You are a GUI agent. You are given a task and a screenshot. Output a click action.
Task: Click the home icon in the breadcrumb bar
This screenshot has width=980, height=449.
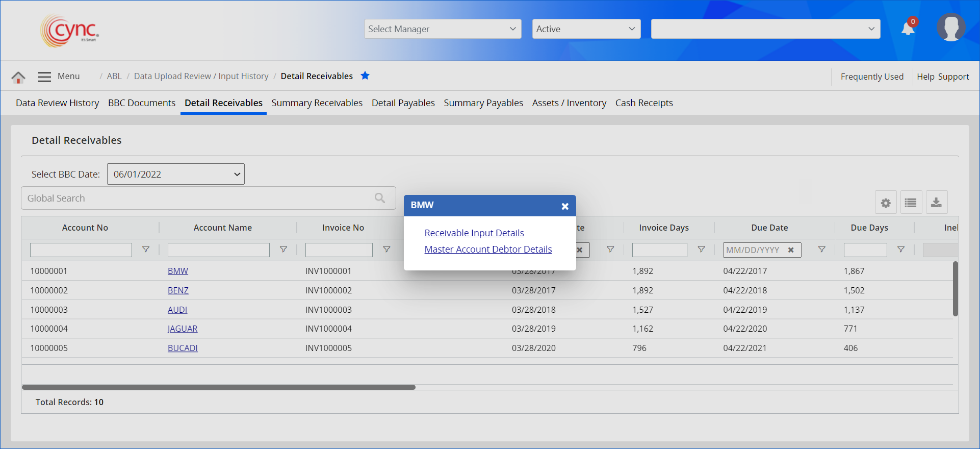(x=18, y=77)
